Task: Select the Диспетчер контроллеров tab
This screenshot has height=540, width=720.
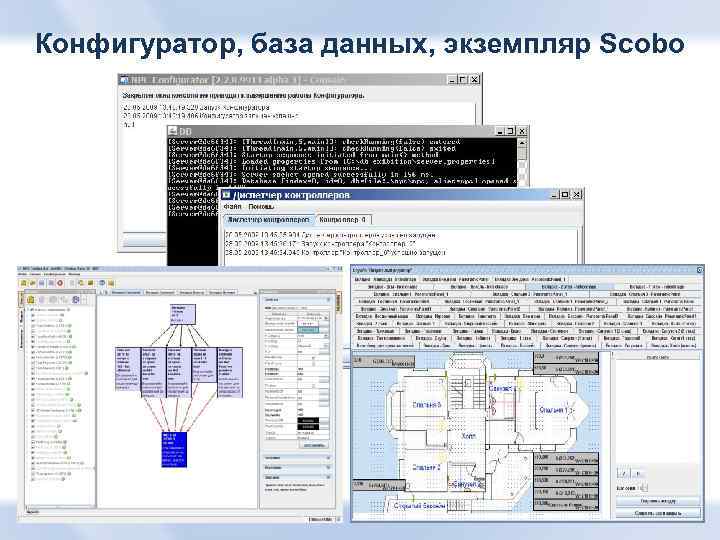Action: 269,220
